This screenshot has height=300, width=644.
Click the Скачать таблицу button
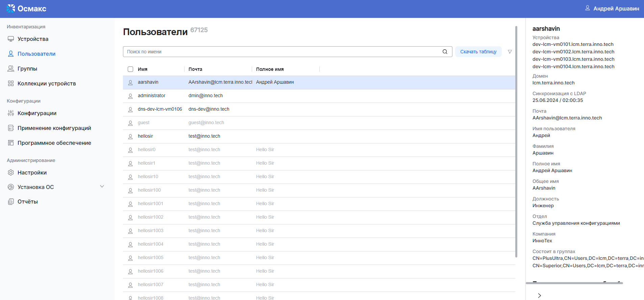(x=478, y=52)
